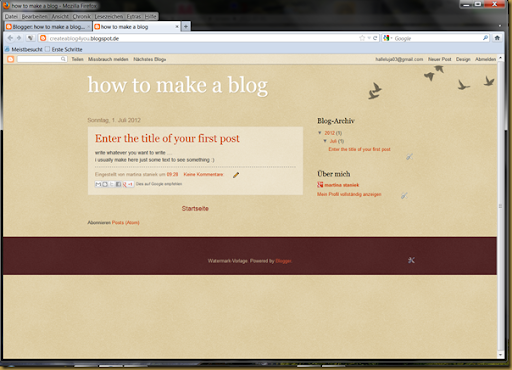Viewport: 512px width, 370px height.
Task: Open the Extras menu
Action: (134, 16)
